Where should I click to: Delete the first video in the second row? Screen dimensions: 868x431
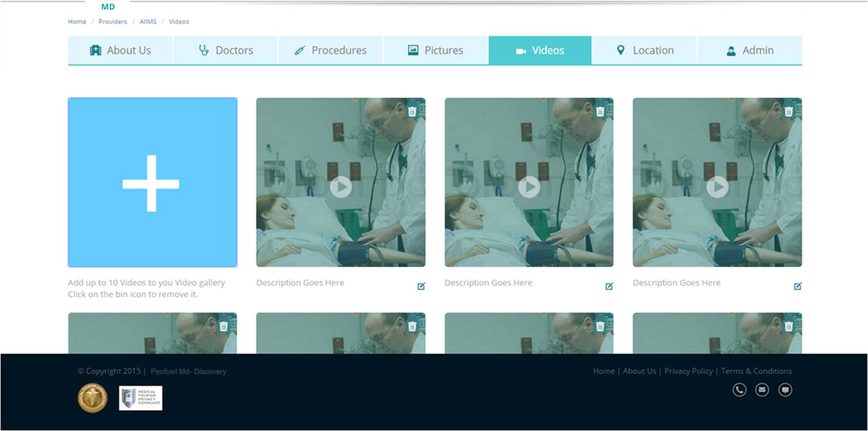(223, 326)
